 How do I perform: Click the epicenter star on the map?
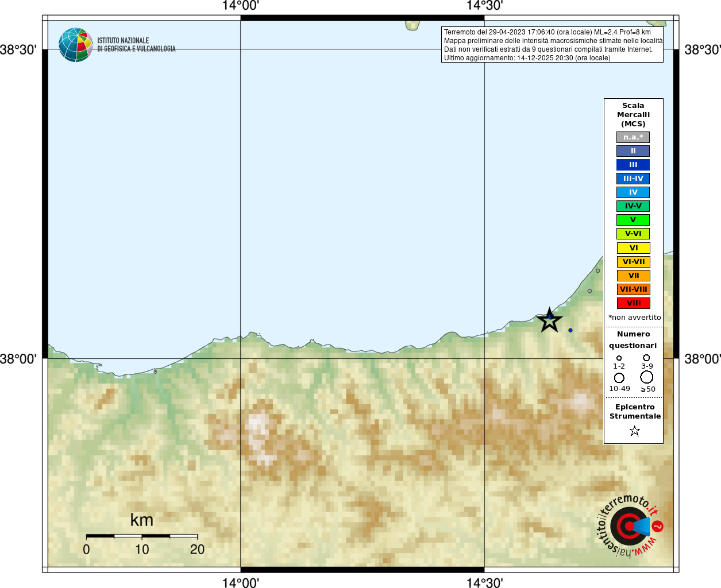(x=549, y=320)
